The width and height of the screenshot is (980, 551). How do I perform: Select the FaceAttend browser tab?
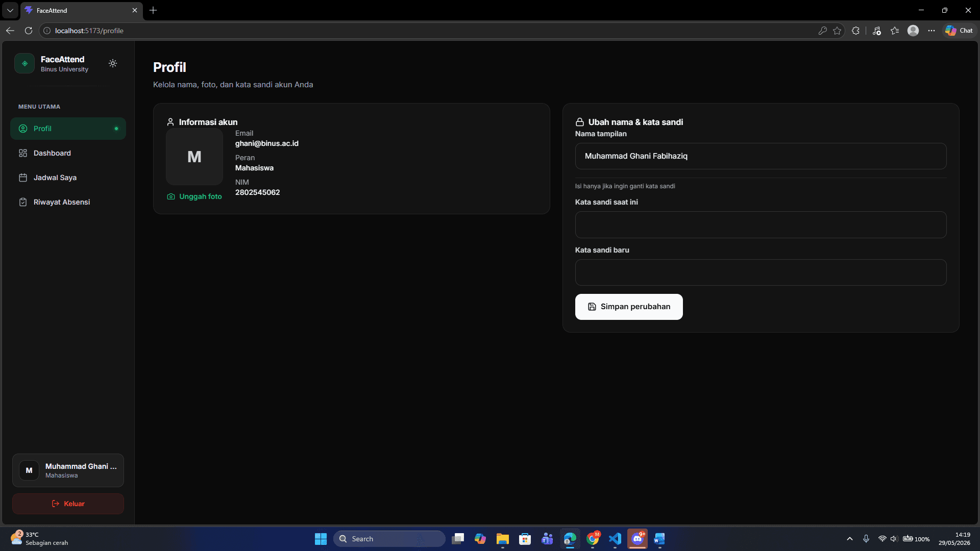(x=82, y=10)
